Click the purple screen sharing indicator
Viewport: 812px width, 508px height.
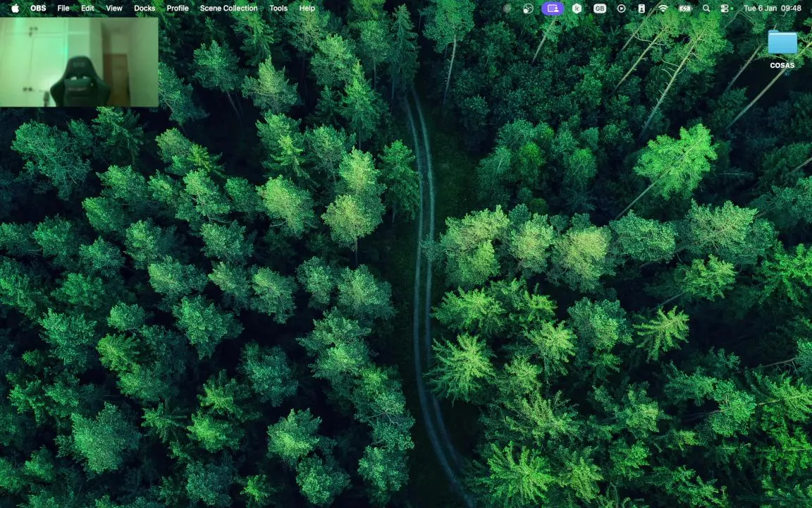pos(553,8)
